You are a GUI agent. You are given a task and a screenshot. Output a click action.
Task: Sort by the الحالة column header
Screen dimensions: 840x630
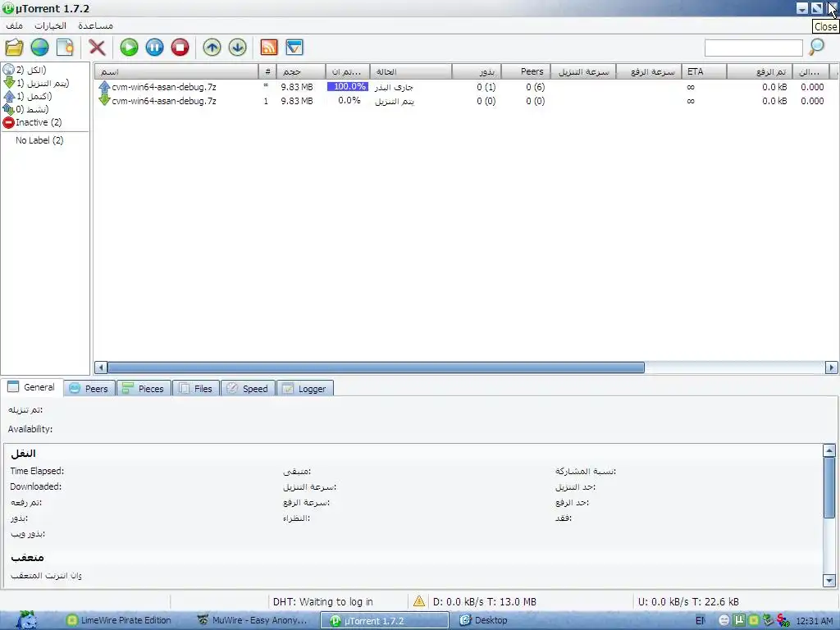pos(411,72)
